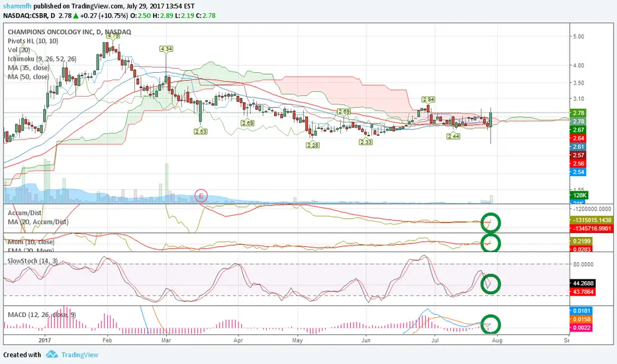
Task: Click the 2017 date axis label
Action: (45, 340)
